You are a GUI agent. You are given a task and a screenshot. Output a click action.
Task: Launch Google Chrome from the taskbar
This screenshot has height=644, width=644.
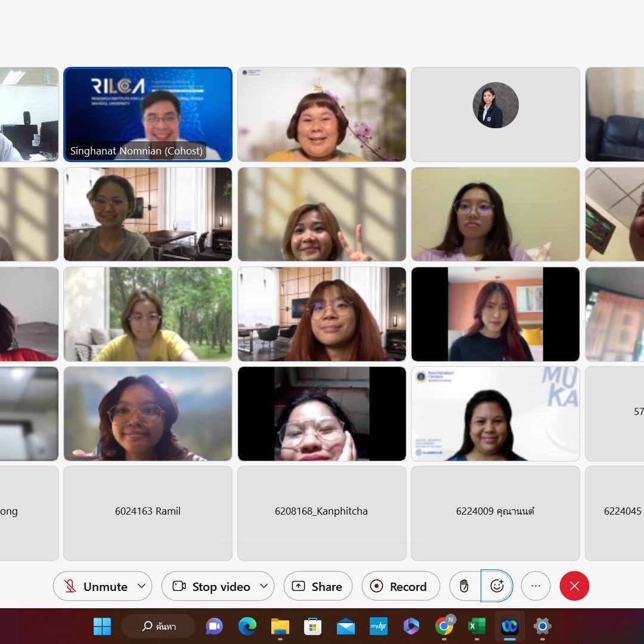(x=444, y=626)
